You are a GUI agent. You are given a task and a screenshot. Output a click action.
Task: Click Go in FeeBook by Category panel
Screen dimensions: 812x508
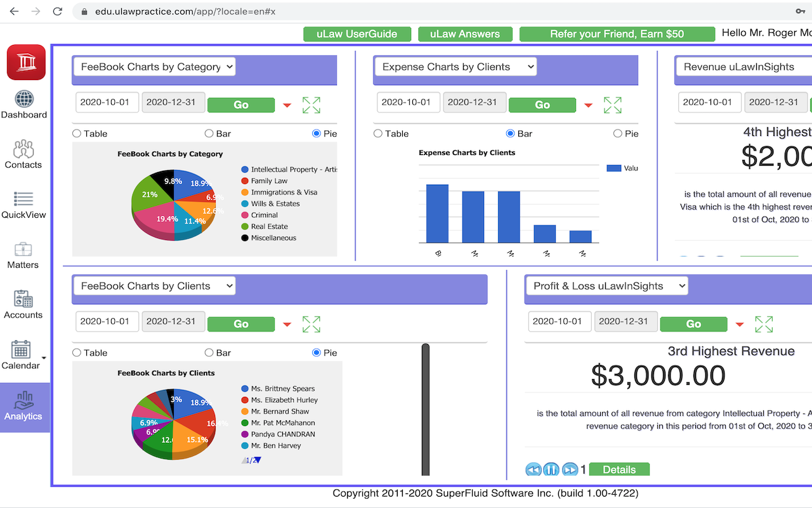tap(241, 105)
